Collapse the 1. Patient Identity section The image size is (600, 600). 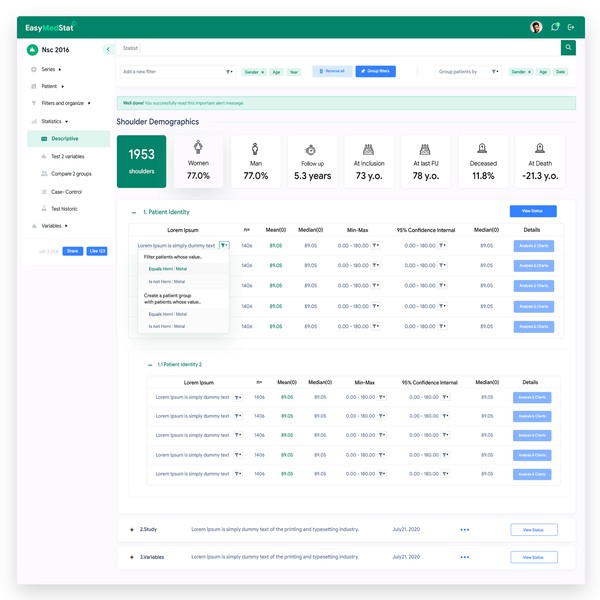tap(135, 212)
